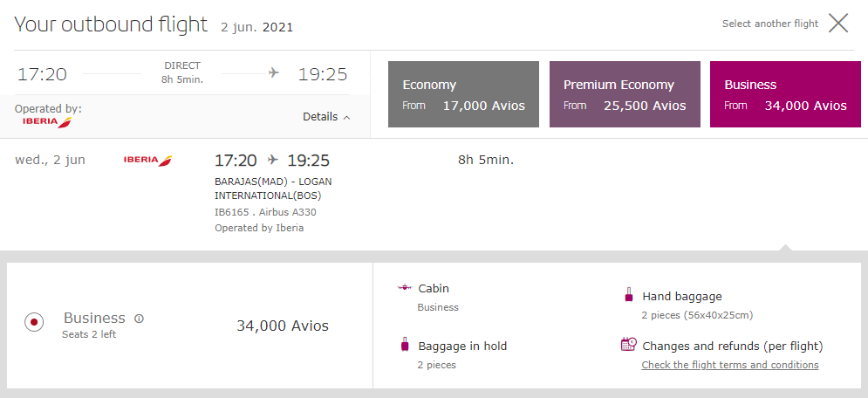Open Check the flight terms and conditions
Screen dimensions: 868x398
coord(729,365)
